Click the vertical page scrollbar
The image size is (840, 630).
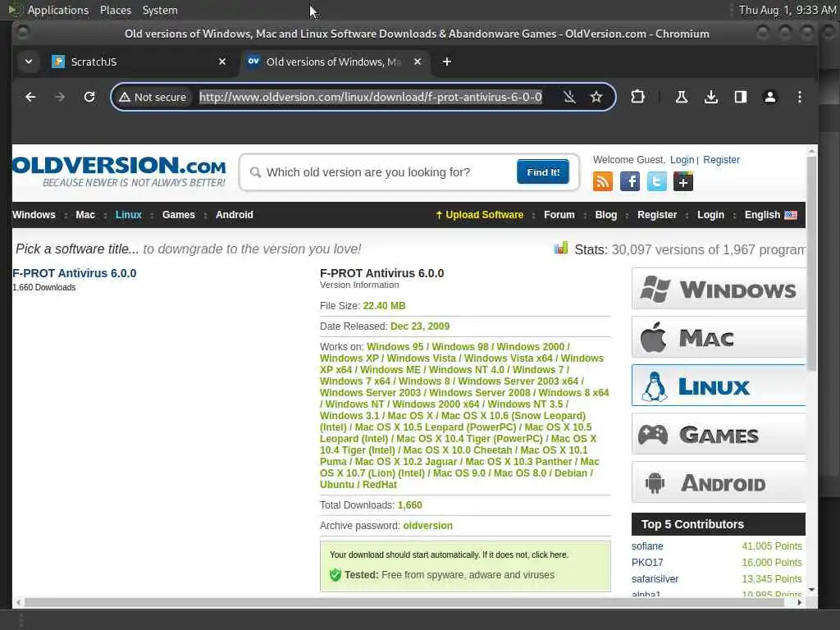pos(811,262)
